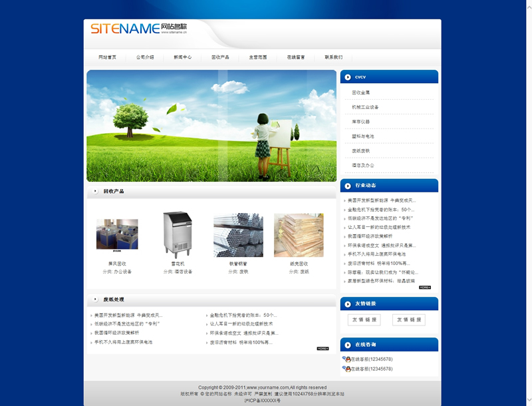Select 联系我们 in the navigation bar
Screen dimensions: 532x406
click(334, 57)
